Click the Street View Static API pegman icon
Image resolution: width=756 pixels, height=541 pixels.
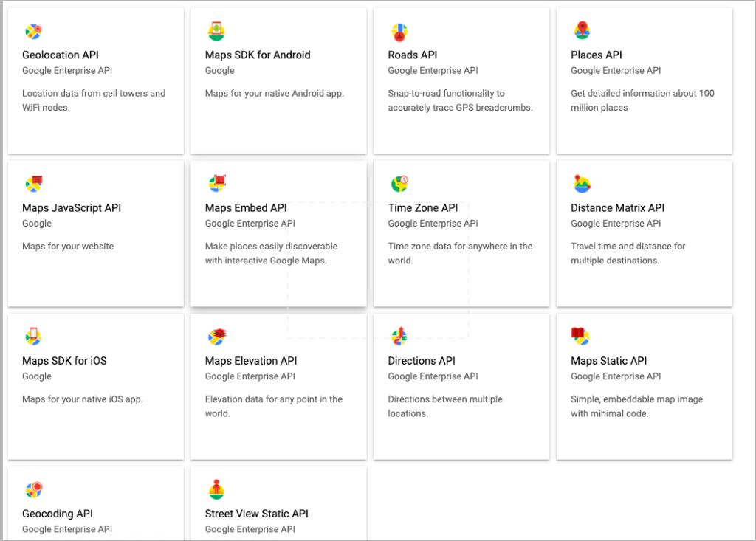(x=216, y=489)
